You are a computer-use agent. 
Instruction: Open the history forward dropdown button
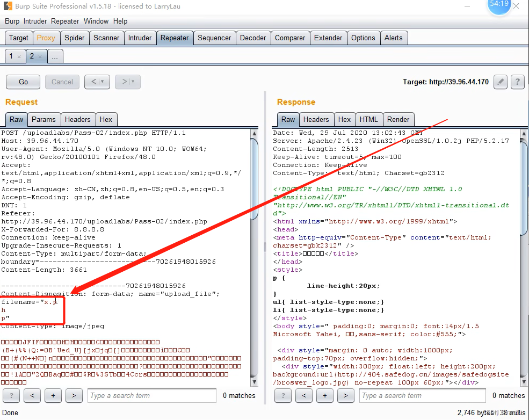point(127,82)
